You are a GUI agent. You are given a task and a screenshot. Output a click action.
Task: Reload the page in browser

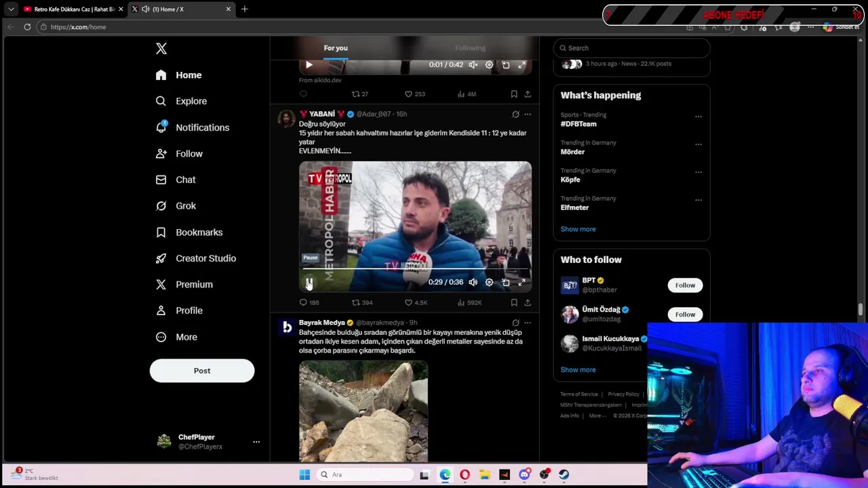point(27,27)
